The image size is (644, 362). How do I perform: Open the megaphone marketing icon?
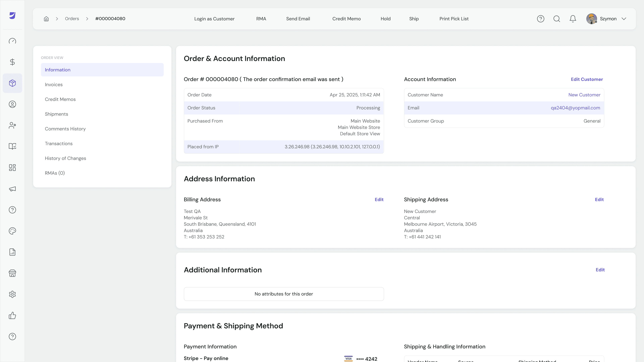click(12, 189)
